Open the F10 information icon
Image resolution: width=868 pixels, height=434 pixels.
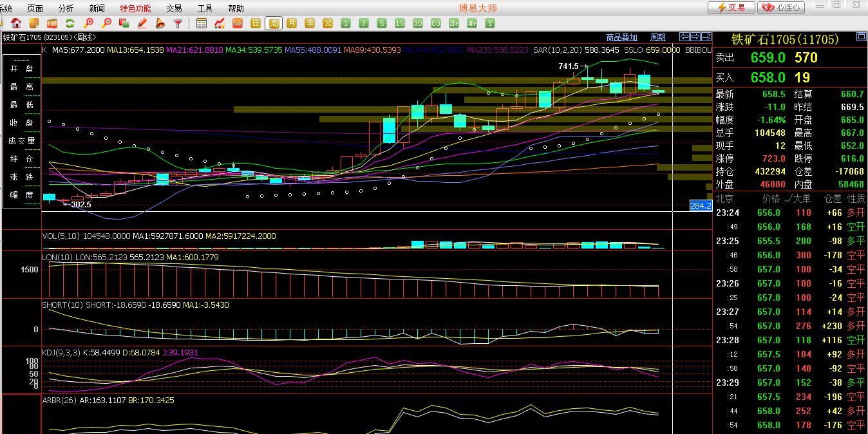pyautogui.click(x=52, y=23)
